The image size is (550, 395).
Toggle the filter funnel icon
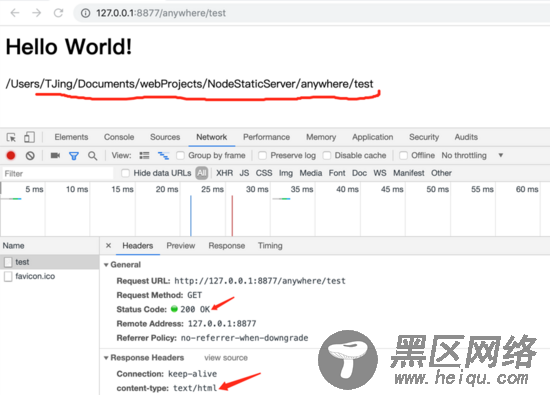coord(74,156)
